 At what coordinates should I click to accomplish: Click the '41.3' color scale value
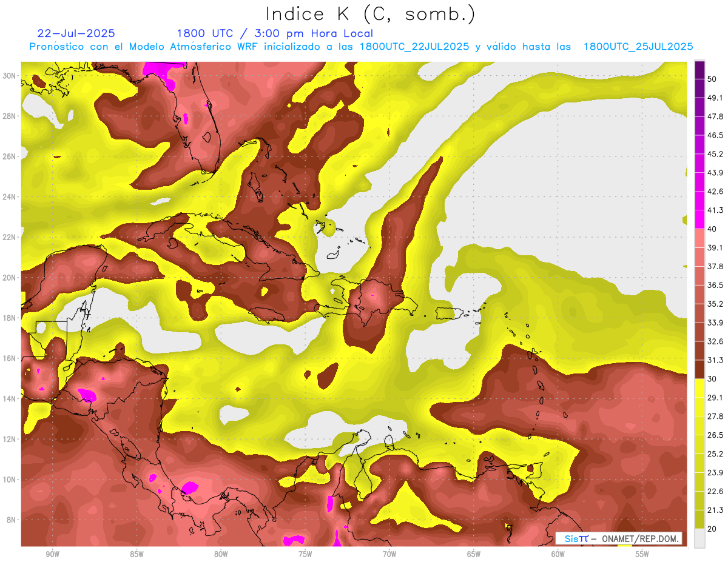[x=715, y=210]
